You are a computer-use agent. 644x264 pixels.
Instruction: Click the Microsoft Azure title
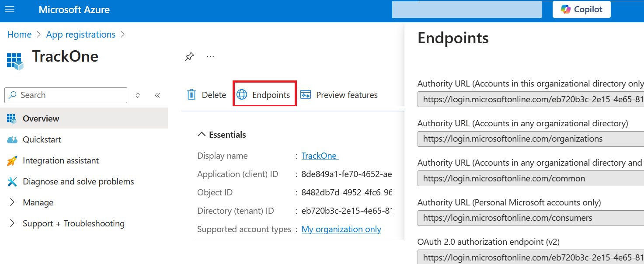(74, 10)
